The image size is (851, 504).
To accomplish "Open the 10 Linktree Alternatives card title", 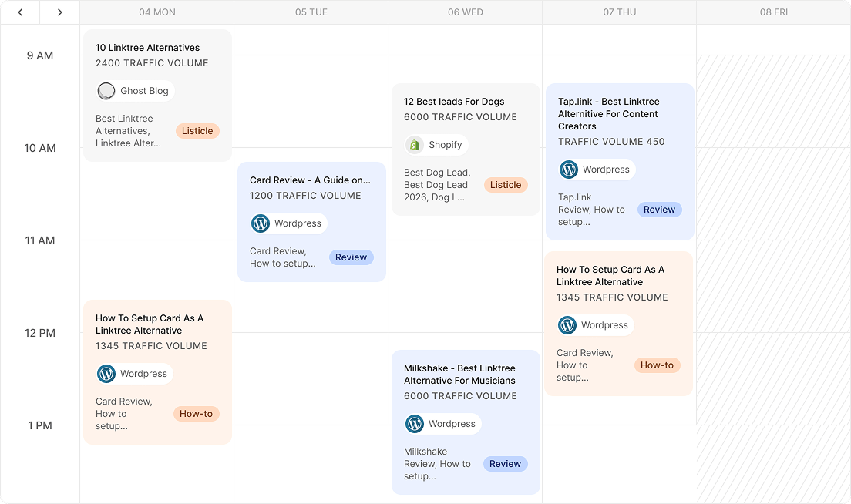I will tap(147, 48).
